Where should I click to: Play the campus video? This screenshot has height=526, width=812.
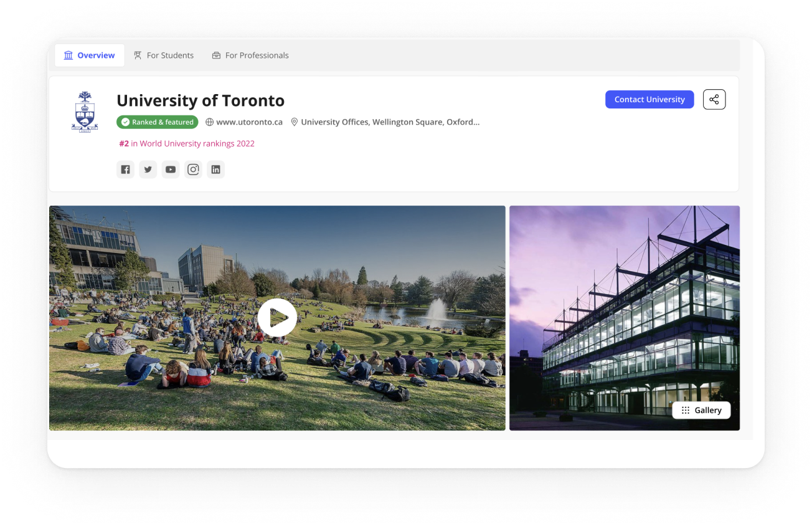click(277, 318)
